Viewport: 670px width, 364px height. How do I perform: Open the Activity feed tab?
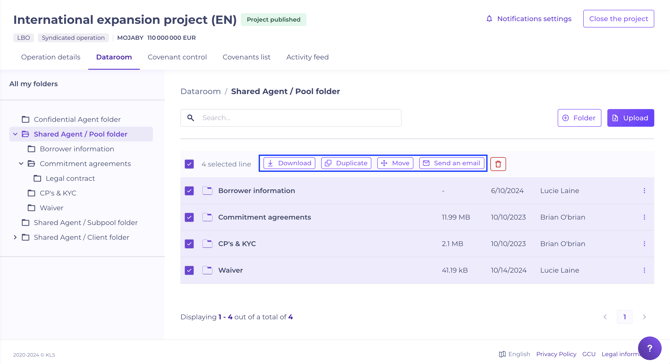307,57
